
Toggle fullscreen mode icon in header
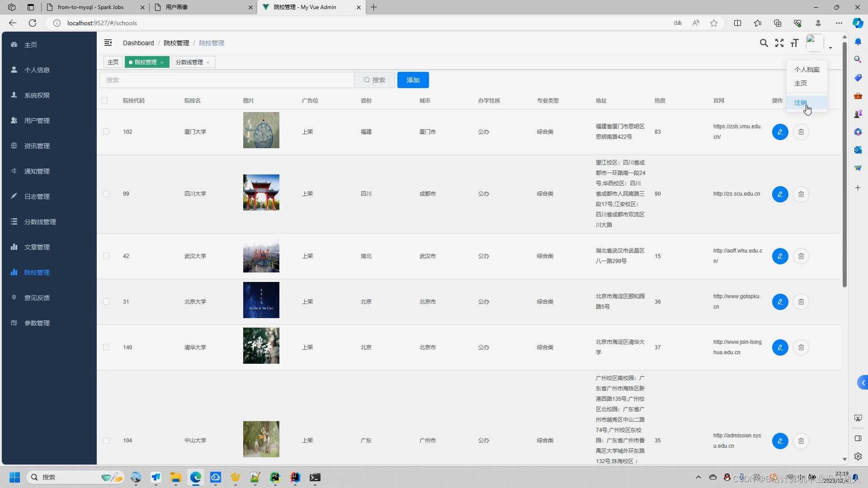click(779, 43)
